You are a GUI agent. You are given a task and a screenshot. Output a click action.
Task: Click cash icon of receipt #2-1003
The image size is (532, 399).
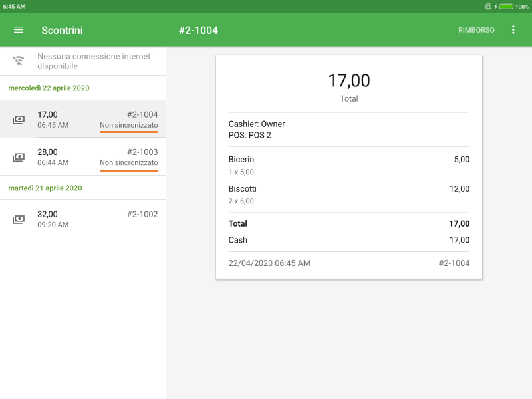tap(19, 157)
